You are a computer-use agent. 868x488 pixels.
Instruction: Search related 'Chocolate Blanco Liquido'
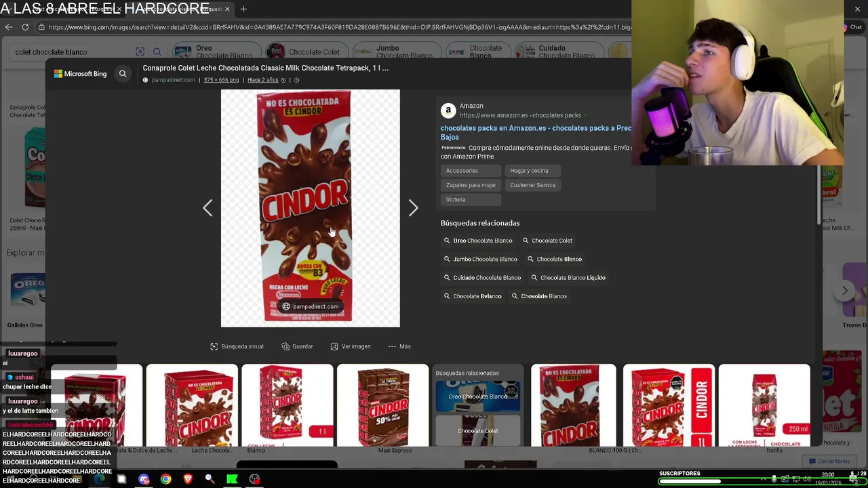(x=568, y=277)
